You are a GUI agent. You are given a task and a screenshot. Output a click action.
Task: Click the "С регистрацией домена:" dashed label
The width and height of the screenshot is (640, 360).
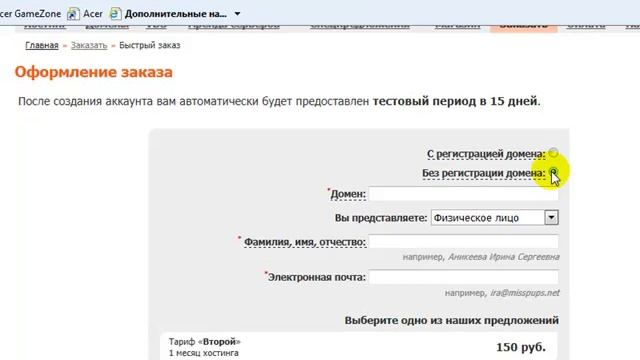[x=486, y=154]
